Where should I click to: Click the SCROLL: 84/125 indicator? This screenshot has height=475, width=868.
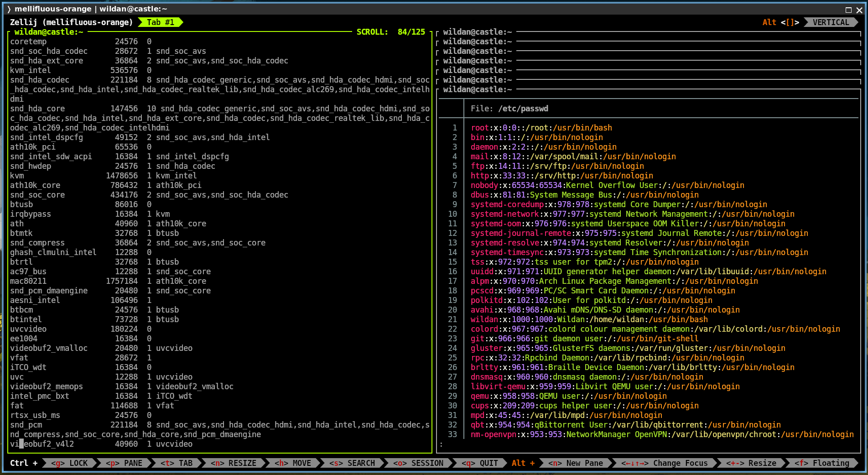(x=390, y=32)
